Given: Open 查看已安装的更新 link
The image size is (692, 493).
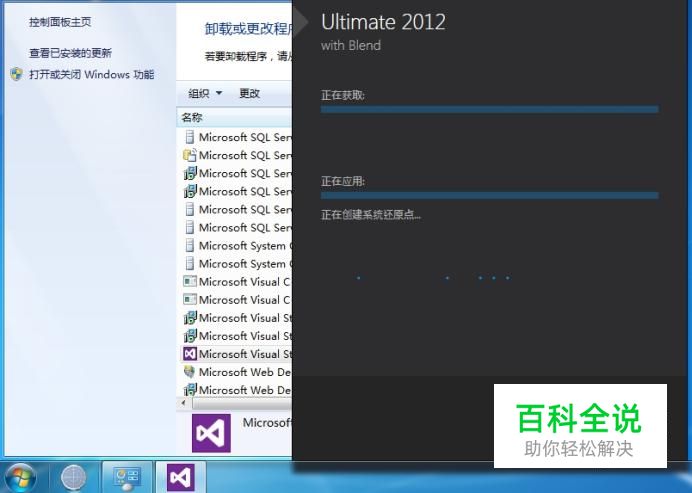Looking at the screenshot, I should coord(70,53).
